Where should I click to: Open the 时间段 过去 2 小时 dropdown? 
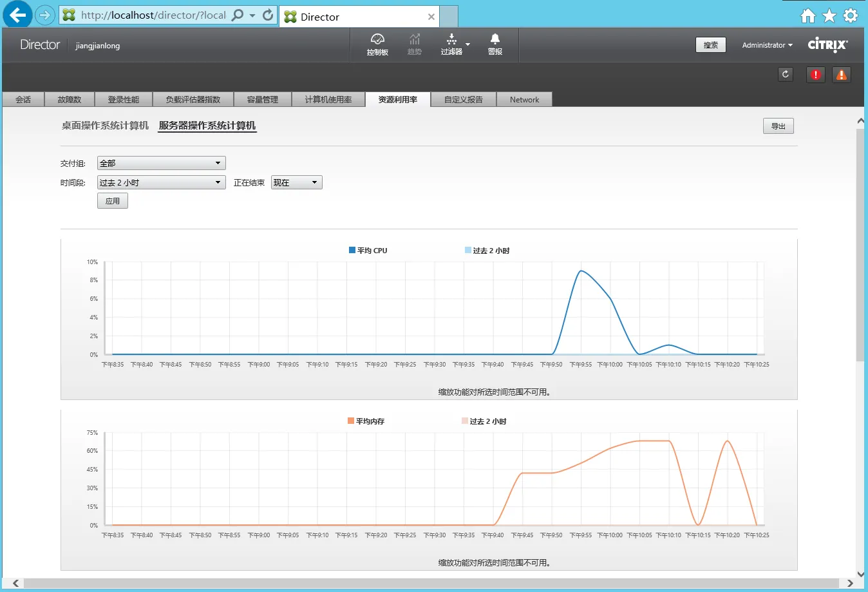161,182
